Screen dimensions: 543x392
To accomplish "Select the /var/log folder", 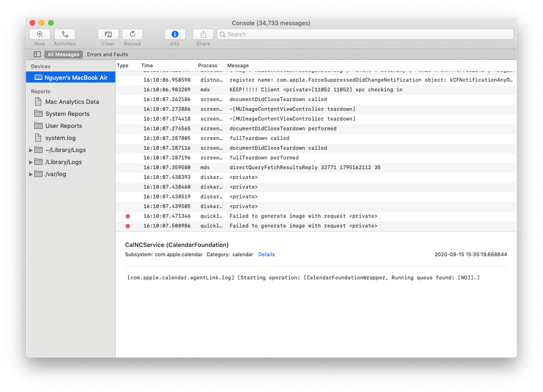I will point(55,174).
